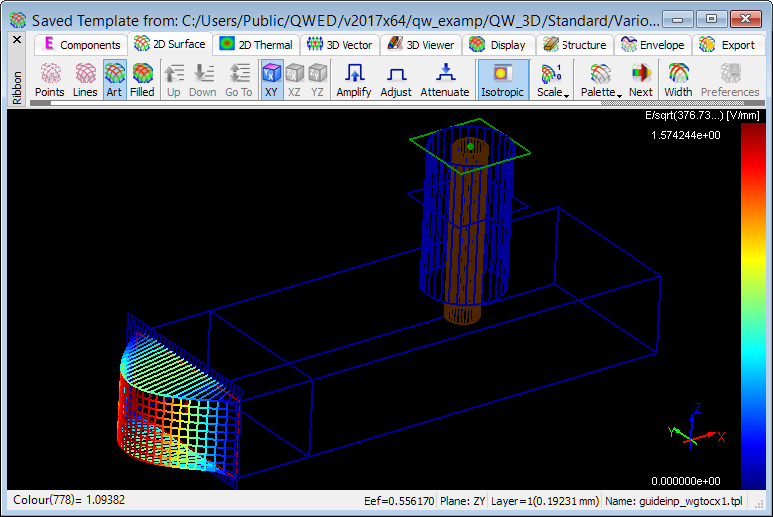Click the Attenuate icon
The height and width of the screenshot is (517, 773).
[444, 80]
